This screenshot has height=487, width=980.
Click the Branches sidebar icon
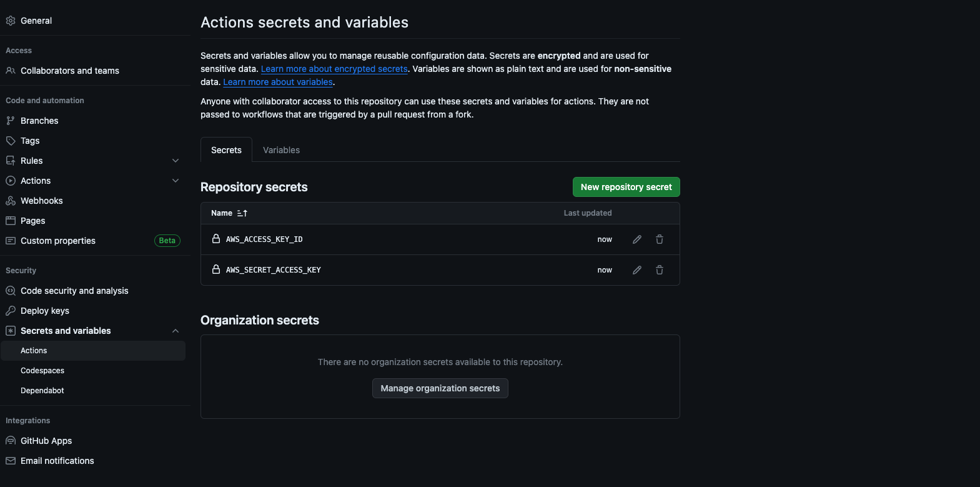10,120
